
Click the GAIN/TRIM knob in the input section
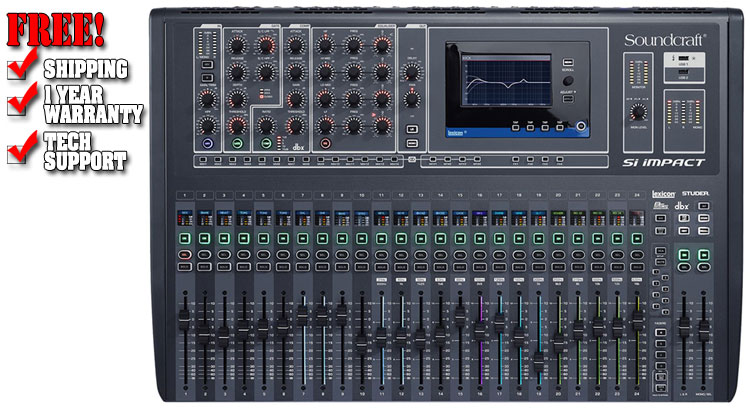point(207,100)
